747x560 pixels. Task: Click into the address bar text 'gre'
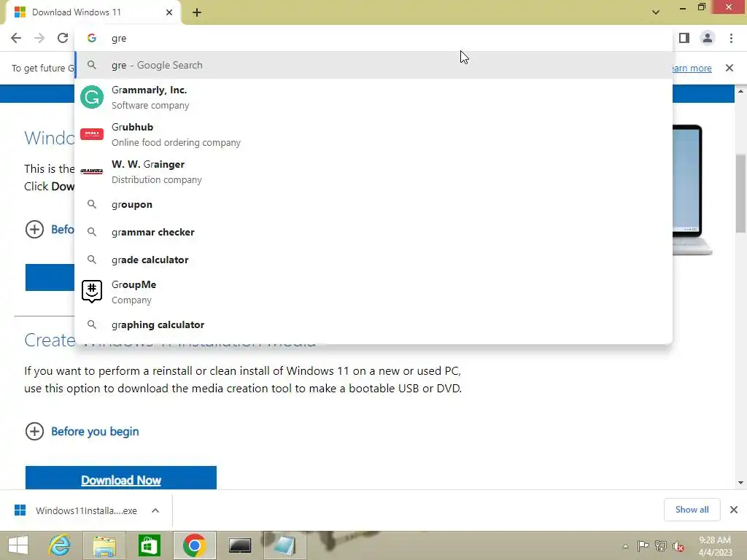click(119, 39)
